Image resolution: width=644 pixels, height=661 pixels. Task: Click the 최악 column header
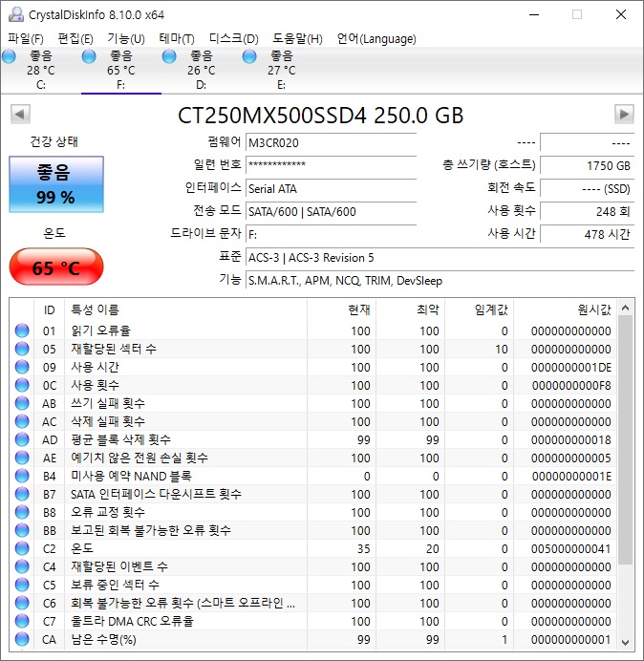coord(410,310)
